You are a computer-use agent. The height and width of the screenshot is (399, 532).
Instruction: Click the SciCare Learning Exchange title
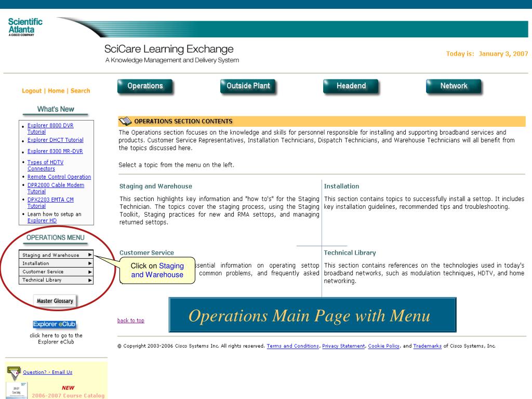(x=169, y=49)
